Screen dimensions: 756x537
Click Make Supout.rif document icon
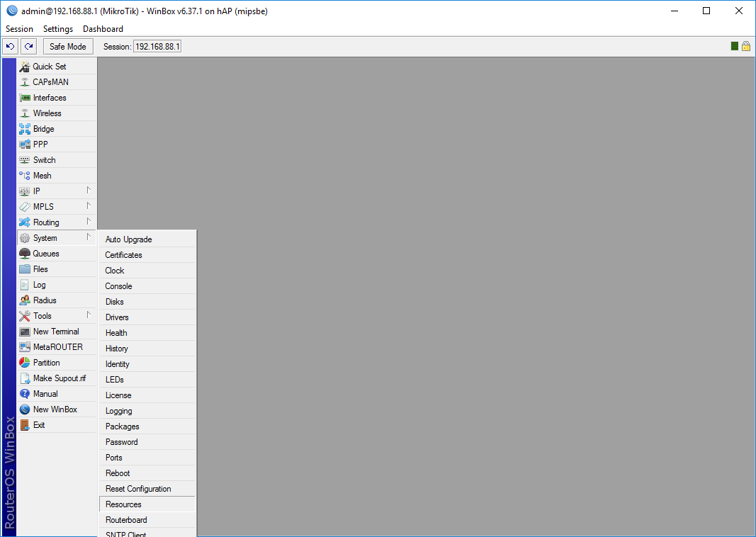[x=25, y=378]
